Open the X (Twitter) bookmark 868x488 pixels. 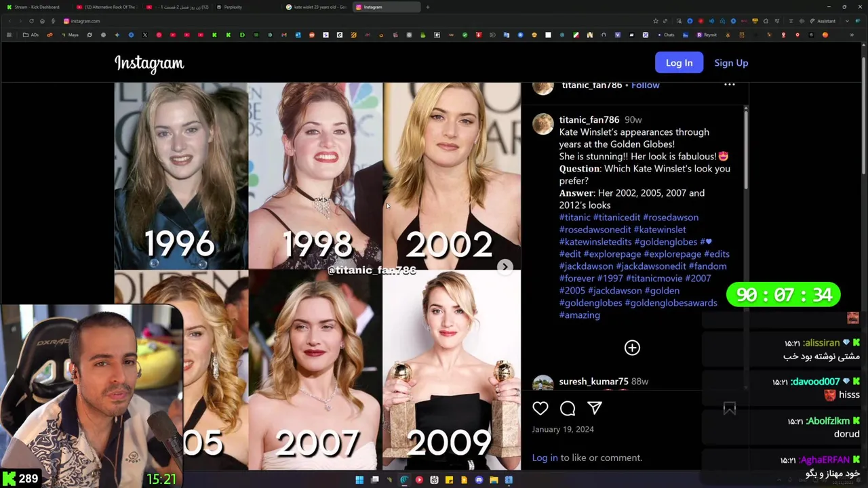[x=144, y=35]
